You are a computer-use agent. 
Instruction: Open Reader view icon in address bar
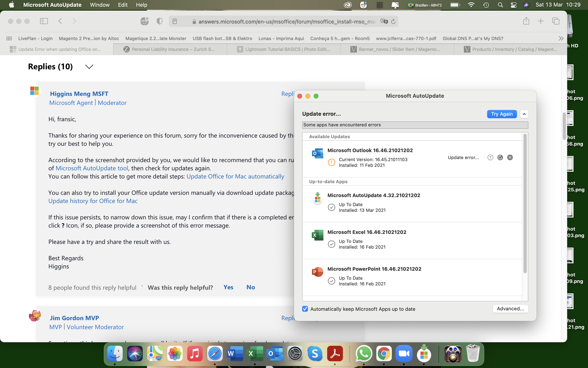tap(175, 21)
